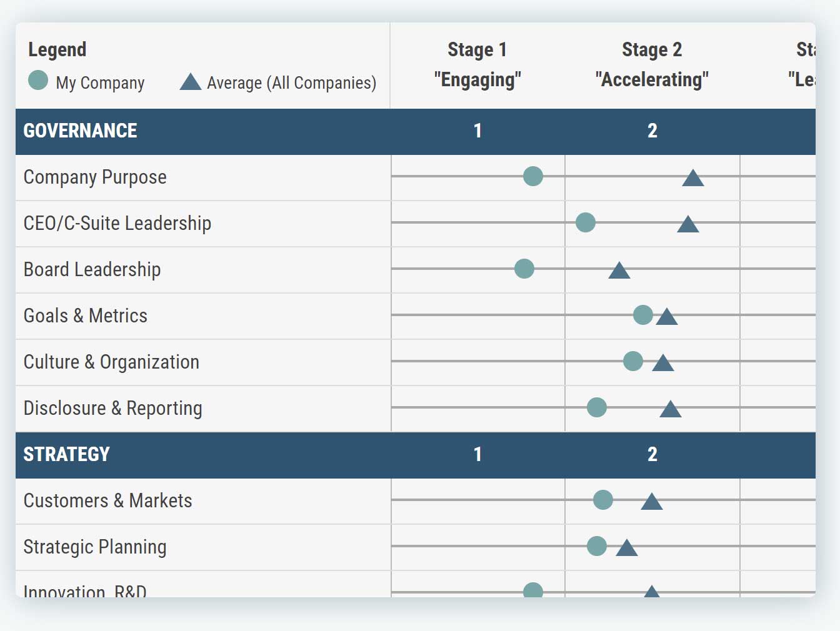840x631 pixels.
Task: Select Average triangle for Culture & Organization
Action: point(662,364)
